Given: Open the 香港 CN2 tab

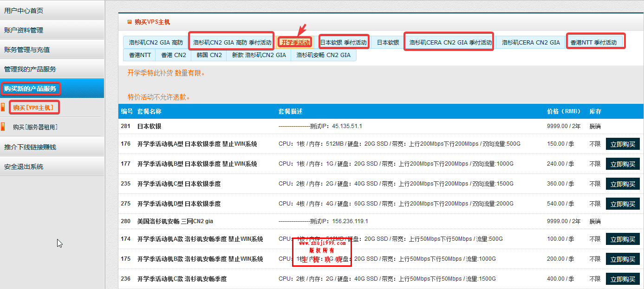Looking at the screenshot, I should click(x=174, y=55).
